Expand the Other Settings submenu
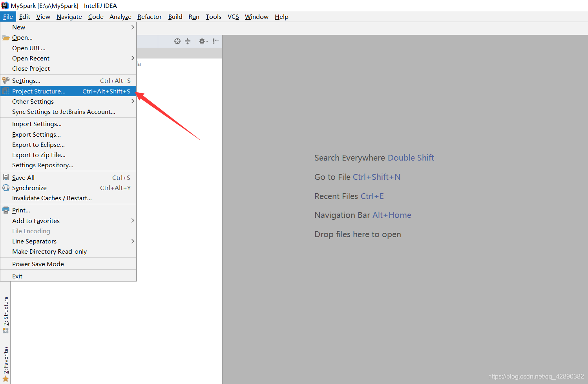 click(x=68, y=101)
